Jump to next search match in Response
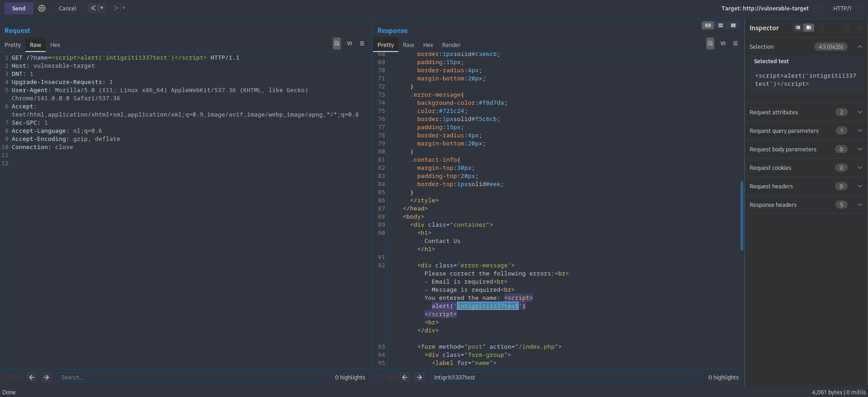 click(419, 377)
